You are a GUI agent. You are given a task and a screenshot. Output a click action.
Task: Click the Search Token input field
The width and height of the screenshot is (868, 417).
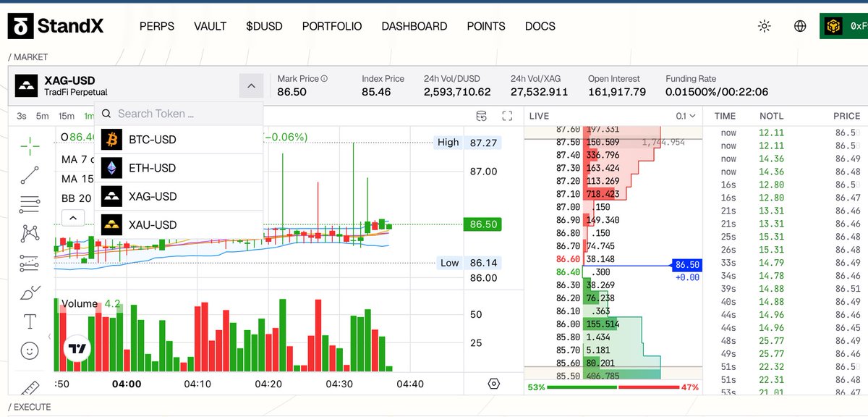pyautogui.click(x=184, y=114)
